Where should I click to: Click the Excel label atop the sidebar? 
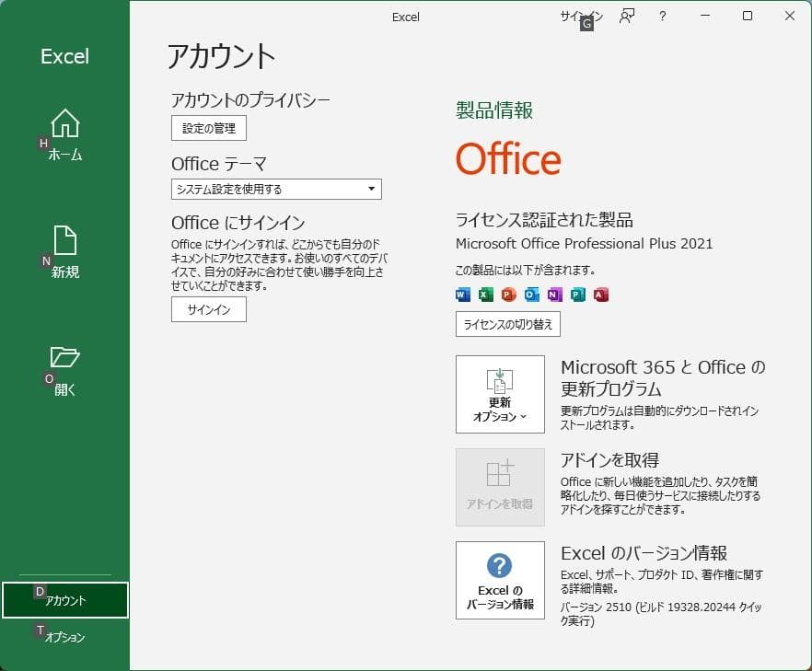(x=64, y=56)
